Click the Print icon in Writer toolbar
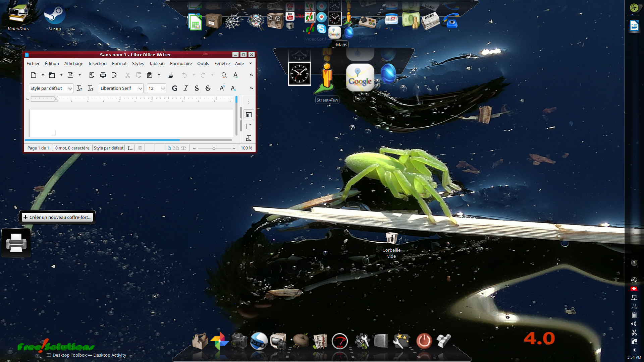Viewport: 644px width, 362px height. pyautogui.click(x=103, y=75)
